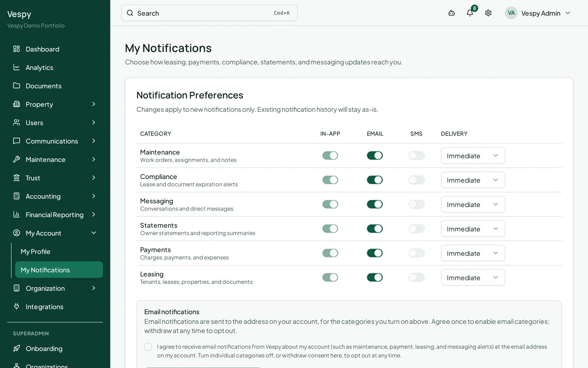Click the Cmd+K shortcut hint
Viewport: 588px width, 368px height.
282,13
